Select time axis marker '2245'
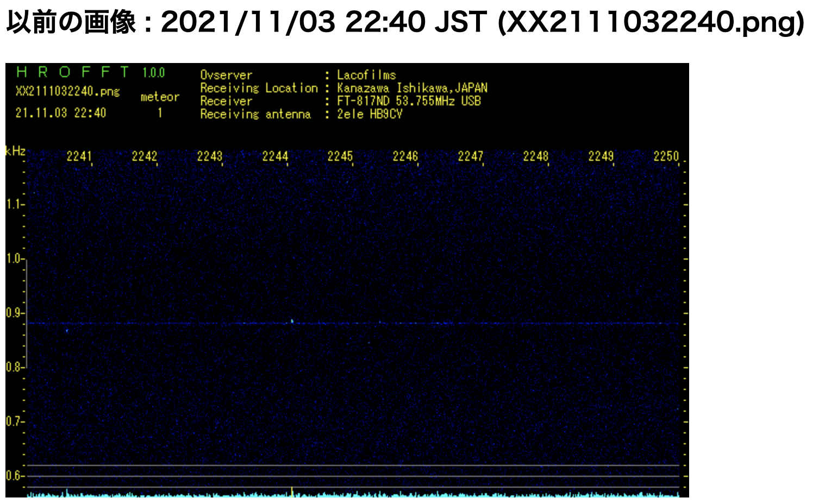Screen dimensions: 825x504 tap(340, 156)
